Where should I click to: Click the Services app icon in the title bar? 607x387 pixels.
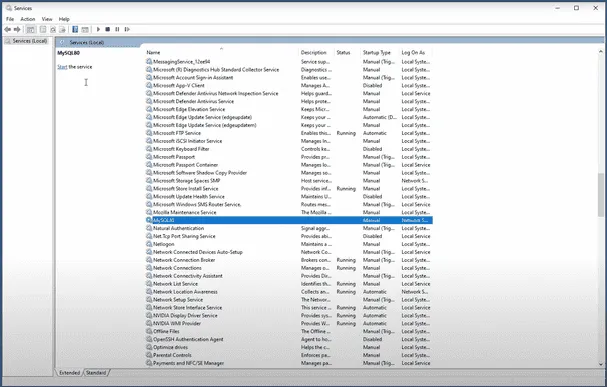[9, 8]
